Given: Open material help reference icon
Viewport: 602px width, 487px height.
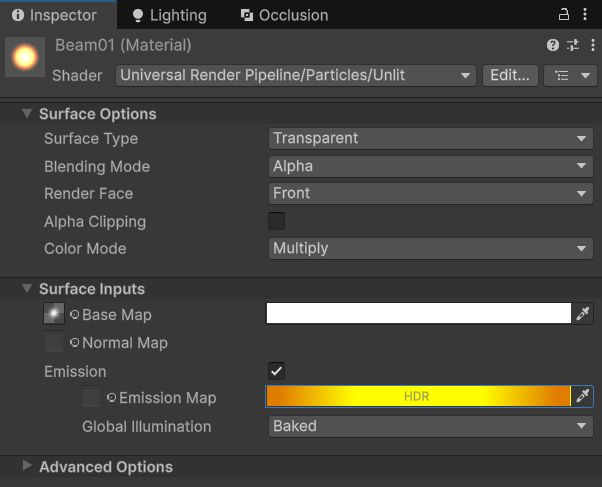Looking at the screenshot, I should point(552,45).
